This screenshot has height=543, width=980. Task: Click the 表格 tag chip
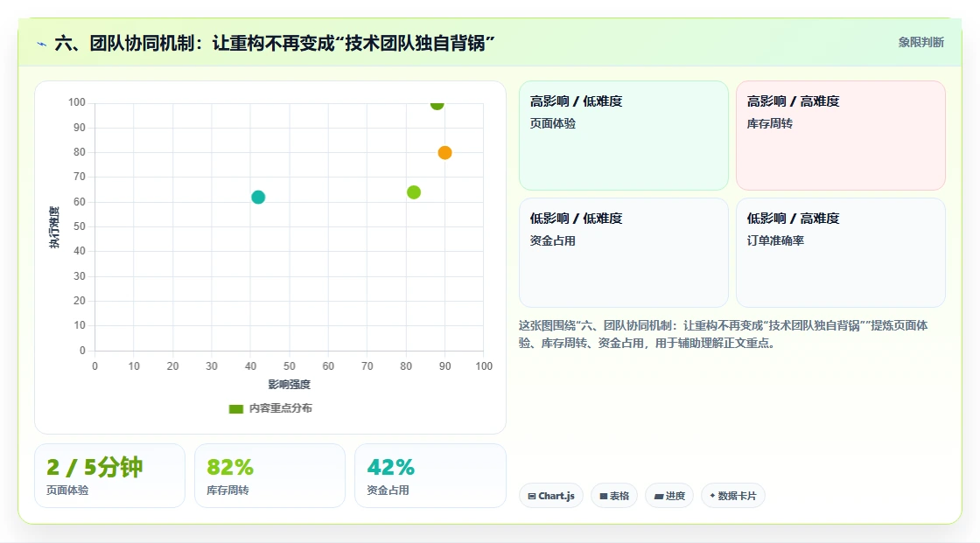614,496
